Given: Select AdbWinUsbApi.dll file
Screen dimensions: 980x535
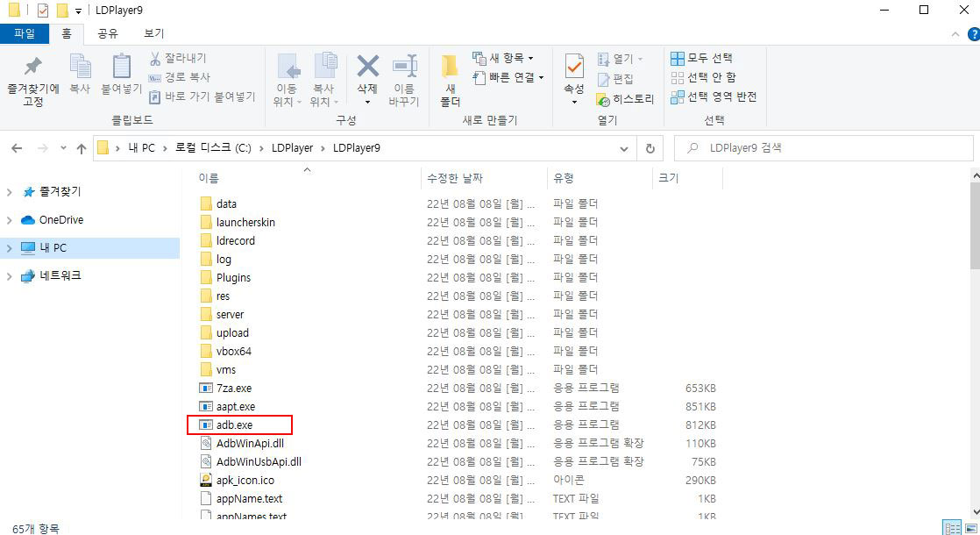Looking at the screenshot, I should tap(251, 462).
